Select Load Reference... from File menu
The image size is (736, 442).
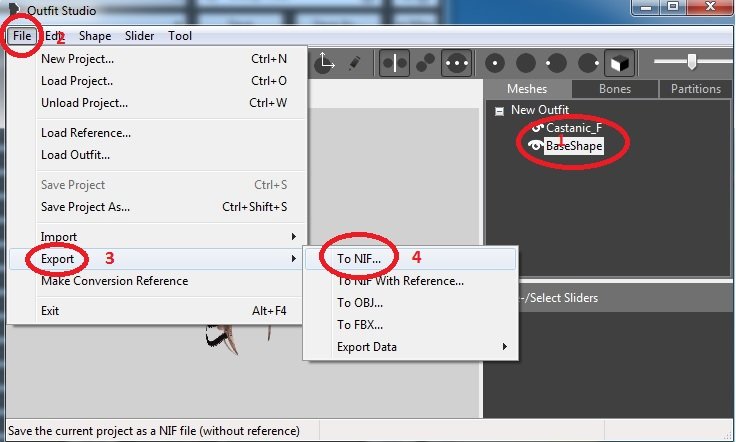click(x=86, y=133)
